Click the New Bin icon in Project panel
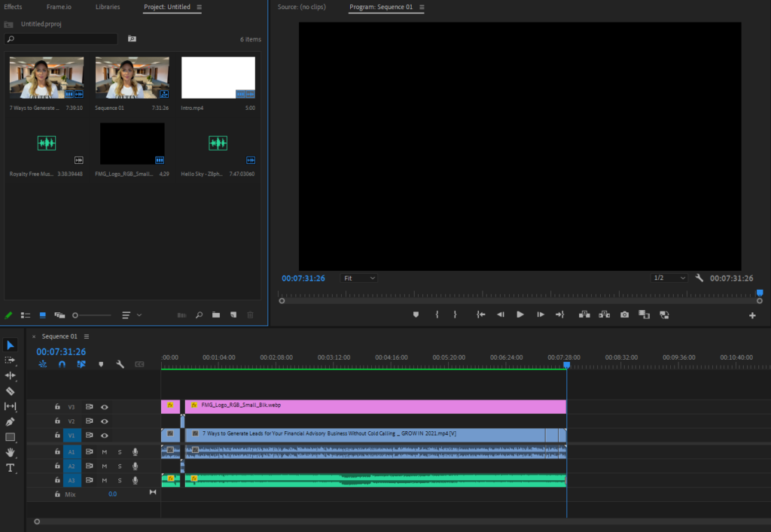 (x=216, y=315)
